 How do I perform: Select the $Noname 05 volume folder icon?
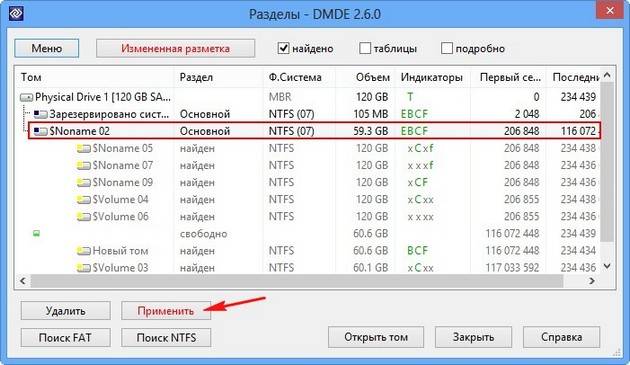point(84,148)
